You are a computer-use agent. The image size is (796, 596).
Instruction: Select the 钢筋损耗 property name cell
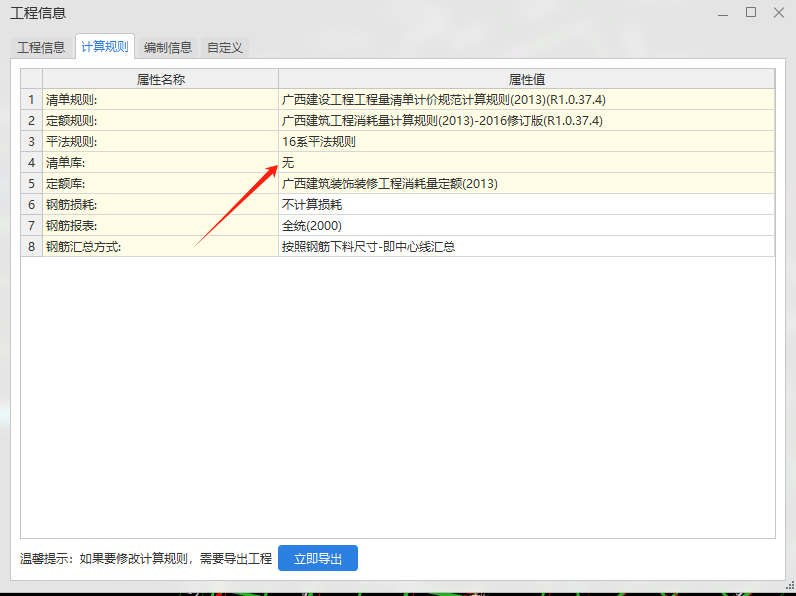point(160,205)
